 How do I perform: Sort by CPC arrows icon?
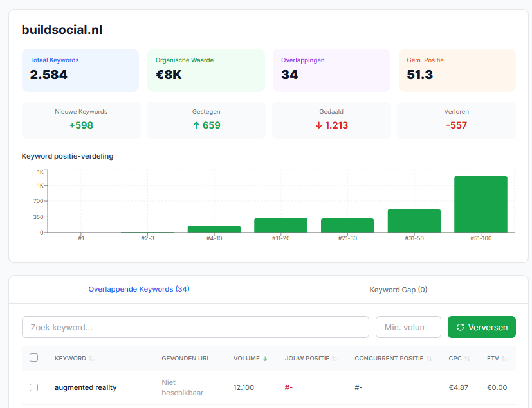(467, 359)
